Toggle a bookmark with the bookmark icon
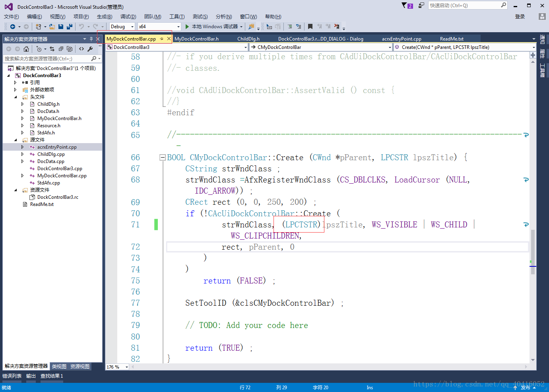Screen dimensions: 549x392 tap(310, 27)
